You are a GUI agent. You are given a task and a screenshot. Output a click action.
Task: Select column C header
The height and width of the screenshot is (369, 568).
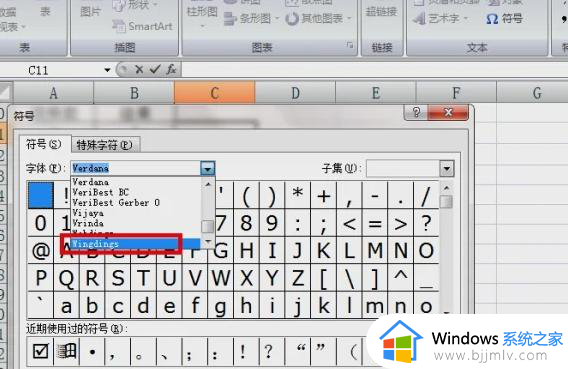click(214, 93)
